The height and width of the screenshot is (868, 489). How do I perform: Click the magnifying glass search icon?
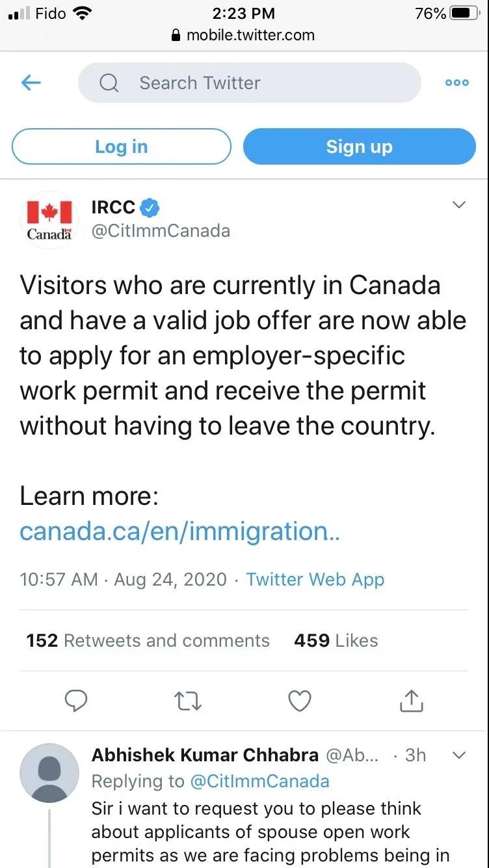[109, 83]
